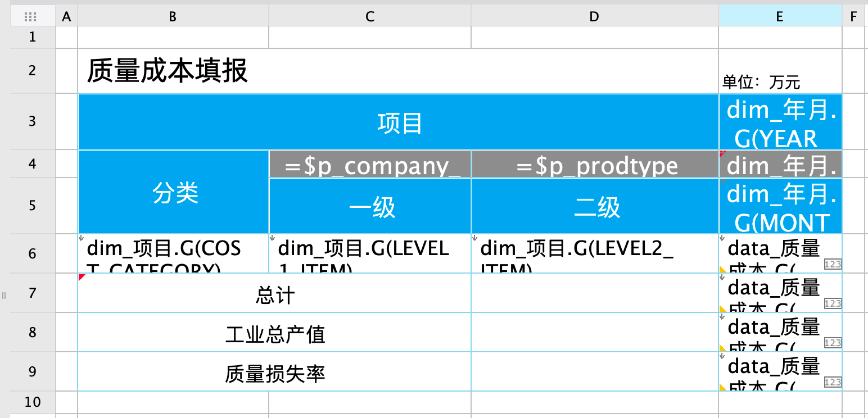Click the select-all grid icon at the sheet corner

[30, 17]
